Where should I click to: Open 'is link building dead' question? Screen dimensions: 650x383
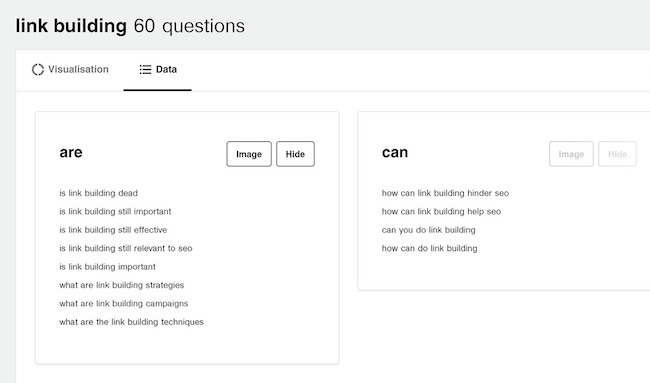point(99,193)
